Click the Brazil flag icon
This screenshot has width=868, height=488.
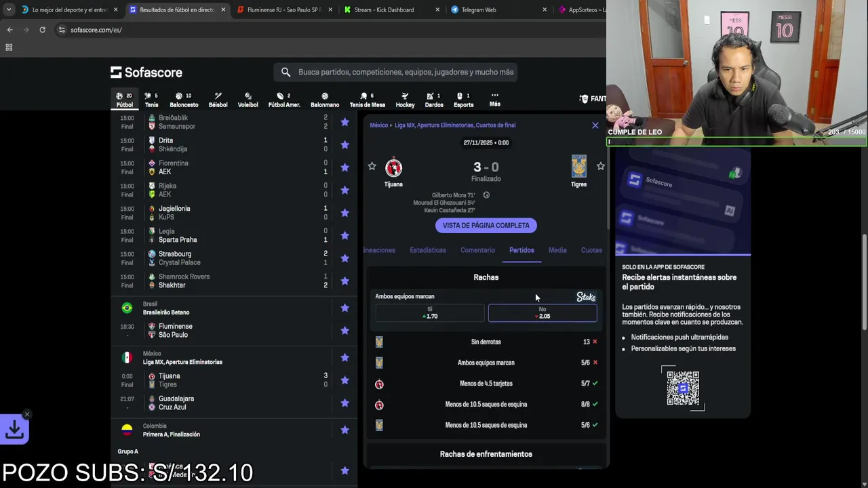[x=127, y=308]
